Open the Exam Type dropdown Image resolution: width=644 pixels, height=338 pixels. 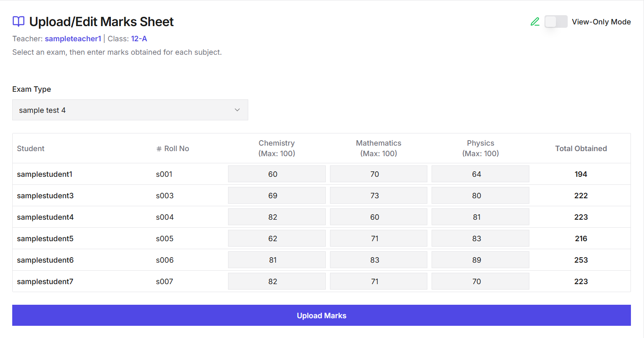pos(130,110)
